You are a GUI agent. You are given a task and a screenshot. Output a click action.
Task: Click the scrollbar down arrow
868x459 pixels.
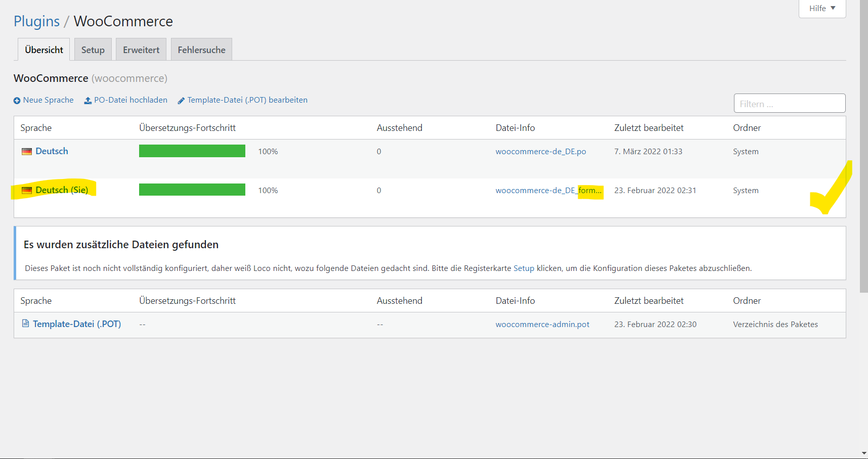(863, 453)
